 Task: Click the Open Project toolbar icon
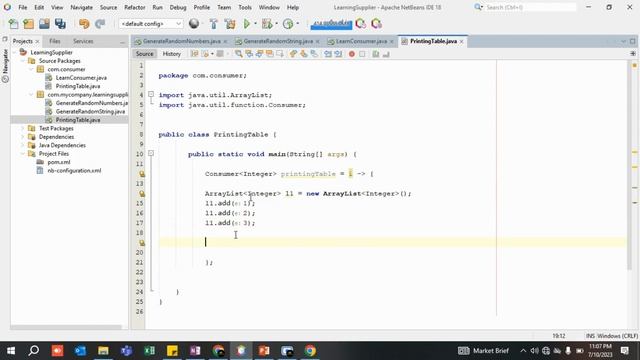(44, 24)
